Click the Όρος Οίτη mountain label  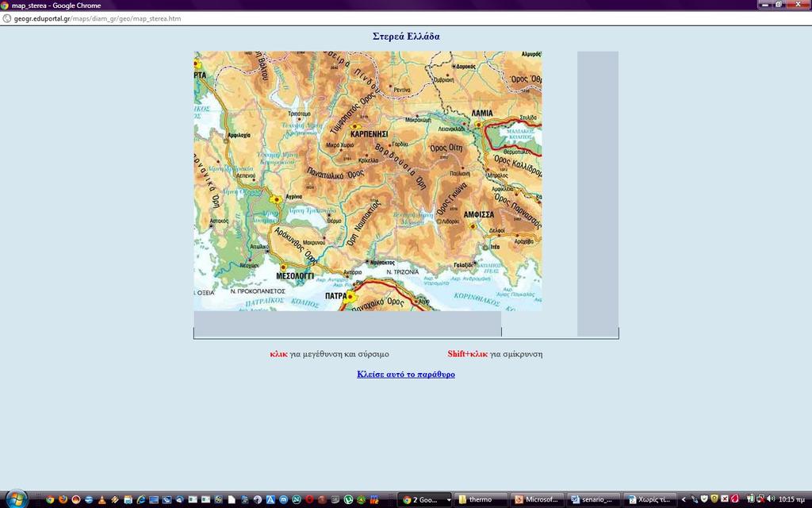(446, 148)
